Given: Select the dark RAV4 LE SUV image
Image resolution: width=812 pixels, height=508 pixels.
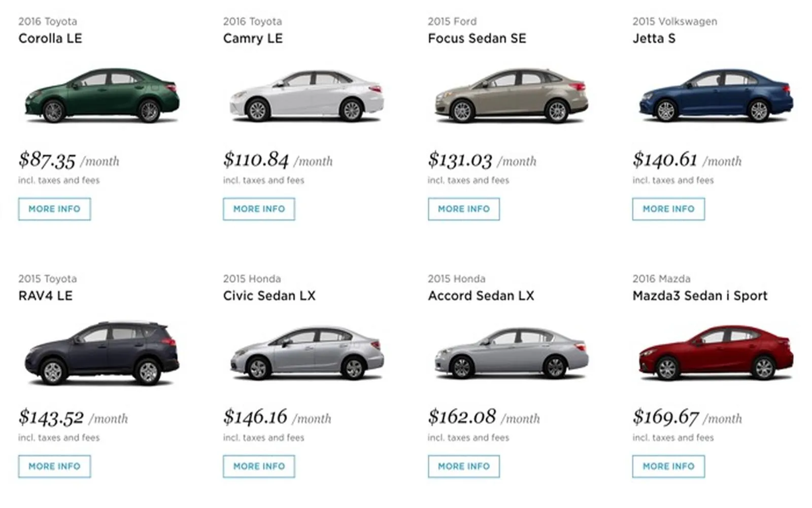Looking at the screenshot, I should pos(102,352).
